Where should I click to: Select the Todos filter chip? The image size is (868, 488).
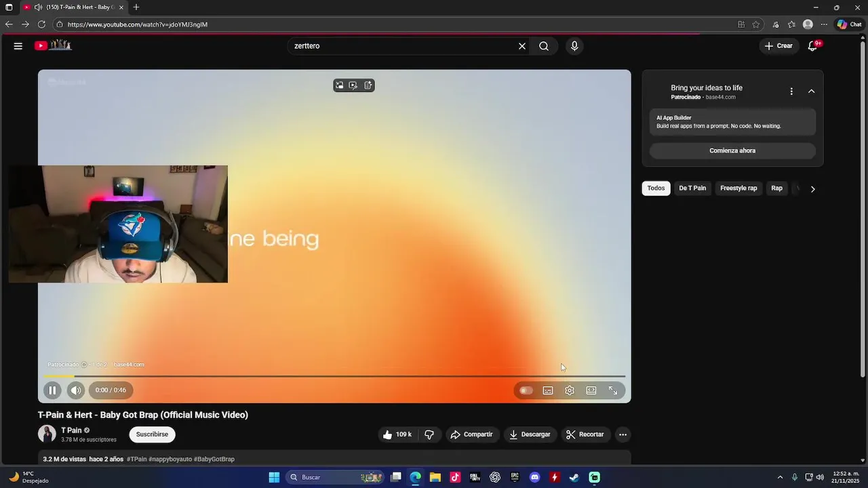[x=656, y=188]
